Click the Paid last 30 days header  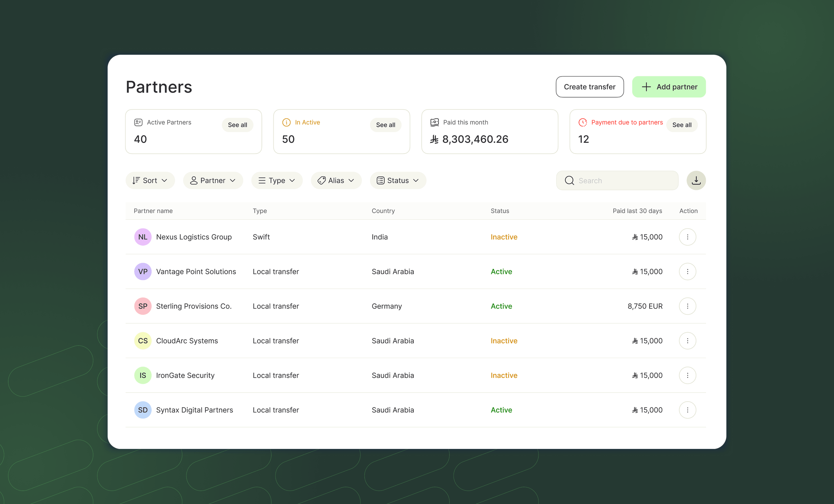[x=637, y=211]
